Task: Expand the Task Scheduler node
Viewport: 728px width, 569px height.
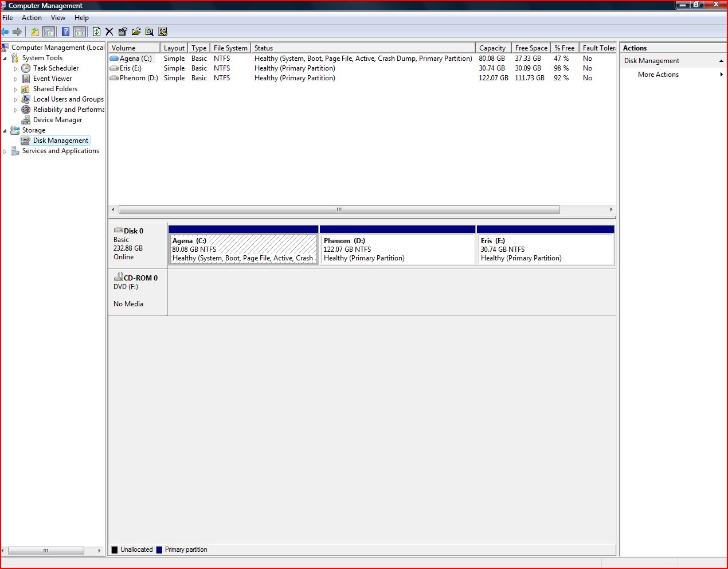Action: point(16,69)
